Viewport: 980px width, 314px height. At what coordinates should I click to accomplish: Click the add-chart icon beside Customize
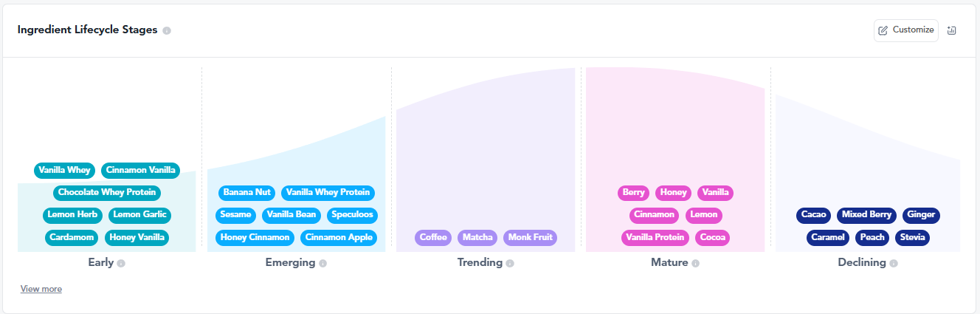[x=952, y=30]
